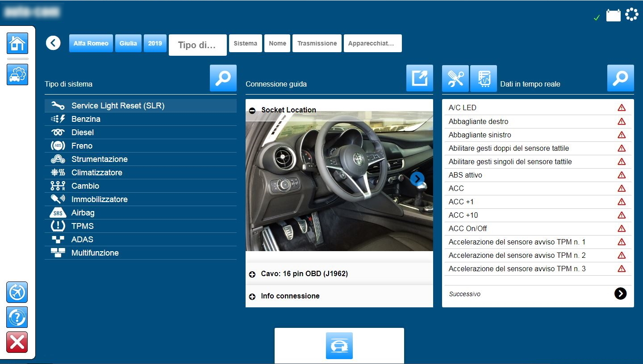Select ADAS system type
The height and width of the screenshot is (364, 643).
coord(141,240)
